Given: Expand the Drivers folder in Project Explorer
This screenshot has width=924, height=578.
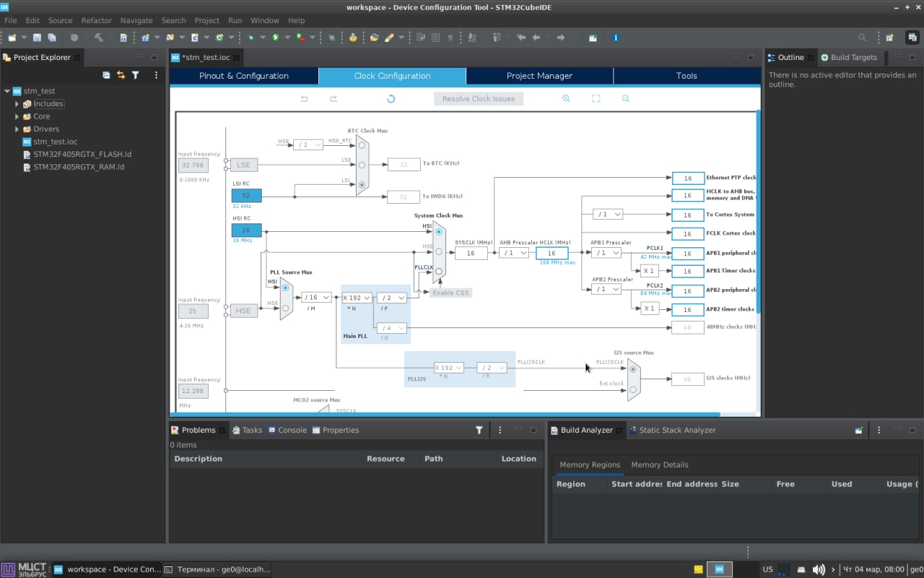Looking at the screenshot, I should pyautogui.click(x=17, y=129).
